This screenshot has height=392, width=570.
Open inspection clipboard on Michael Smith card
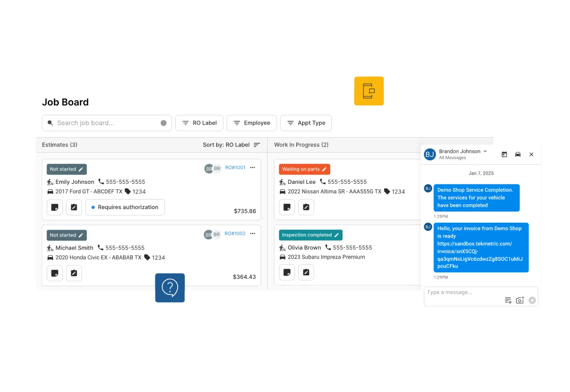74,273
